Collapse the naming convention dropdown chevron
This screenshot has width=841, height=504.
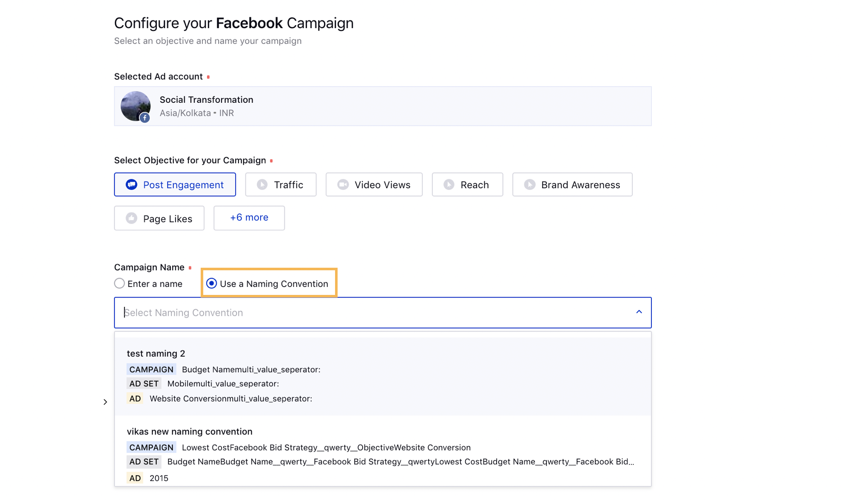(x=639, y=312)
